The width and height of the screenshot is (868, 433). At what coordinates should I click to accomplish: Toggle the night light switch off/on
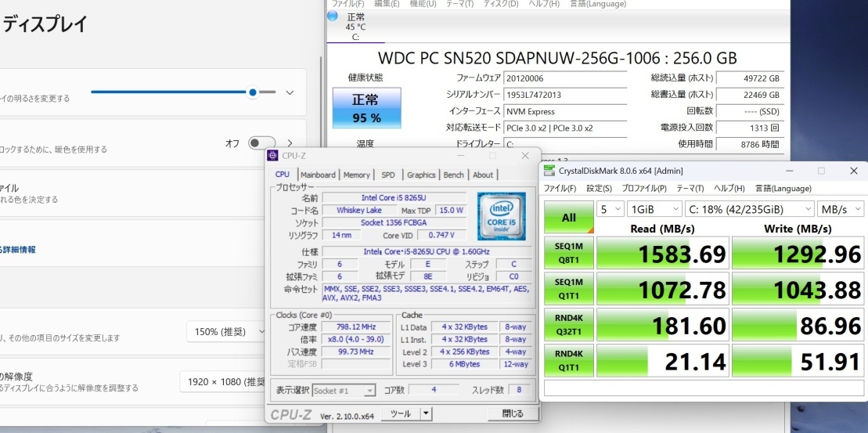pyautogui.click(x=262, y=143)
